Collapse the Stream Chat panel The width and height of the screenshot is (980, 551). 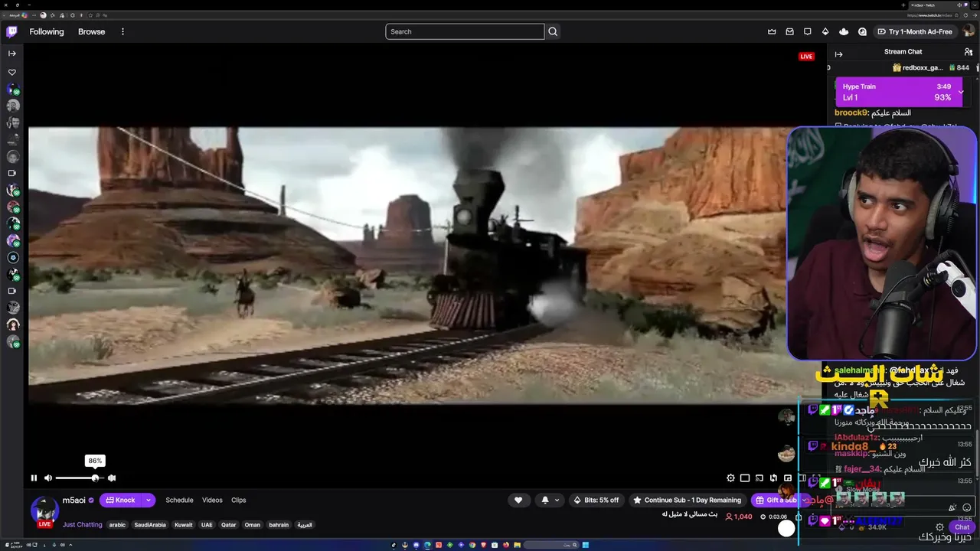coord(838,54)
